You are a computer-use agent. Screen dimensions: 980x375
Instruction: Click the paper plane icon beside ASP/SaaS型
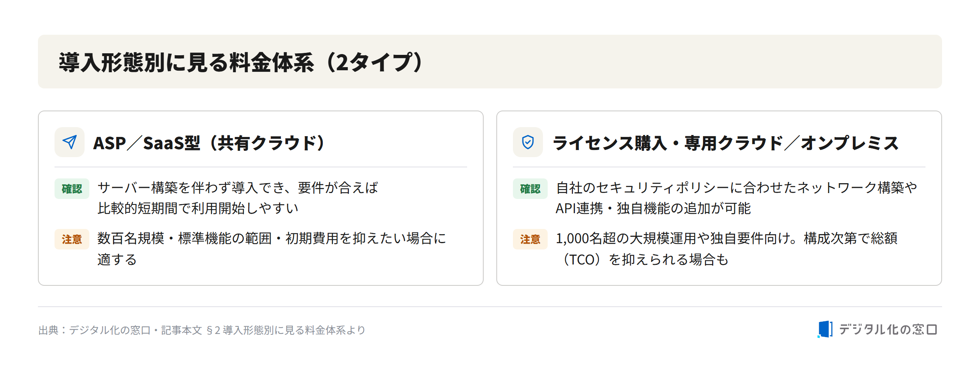pos(70,142)
